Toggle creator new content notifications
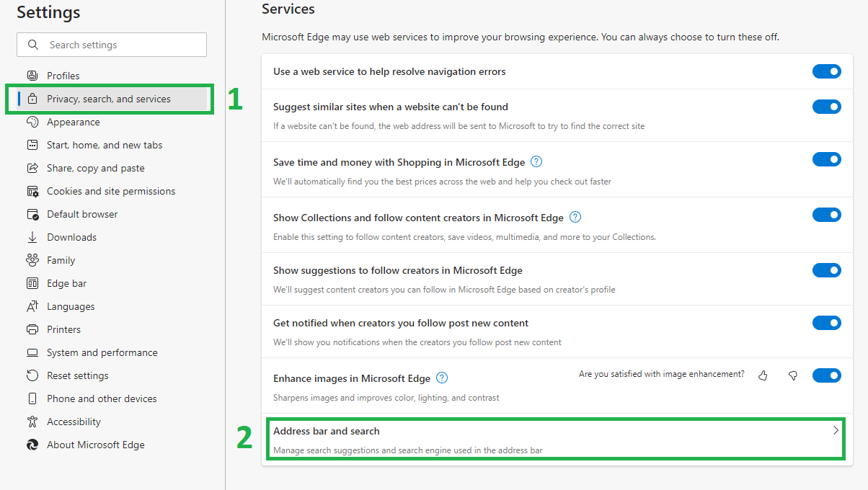The width and height of the screenshot is (868, 490). coord(827,323)
